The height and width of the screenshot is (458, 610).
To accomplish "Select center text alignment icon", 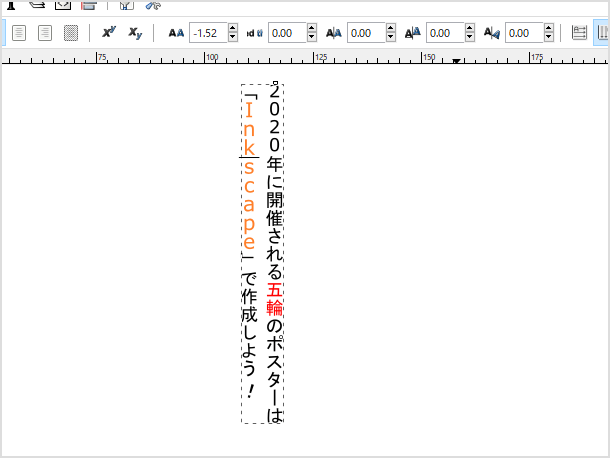I will tap(19, 33).
